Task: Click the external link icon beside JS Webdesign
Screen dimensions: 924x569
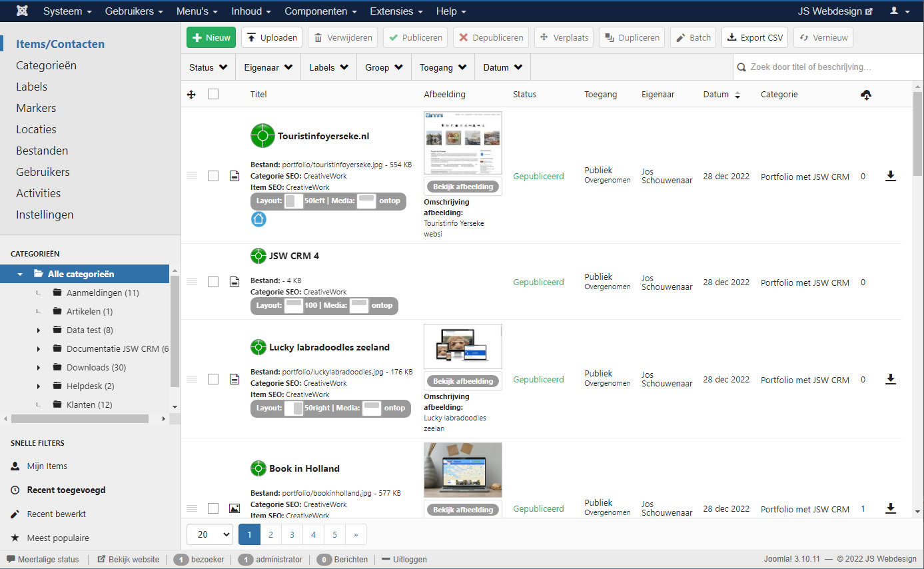Action: click(x=869, y=12)
